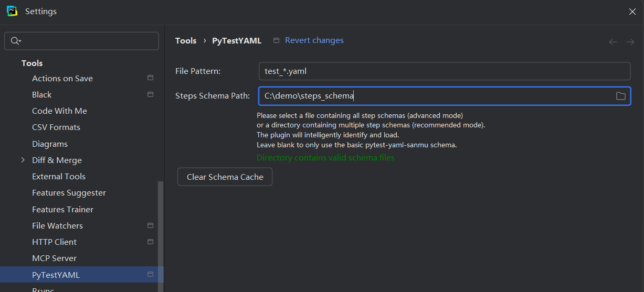The height and width of the screenshot is (292, 644).
Task: Click the folder browse icon in Steps Schema Path
Action: click(x=620, y=96)
